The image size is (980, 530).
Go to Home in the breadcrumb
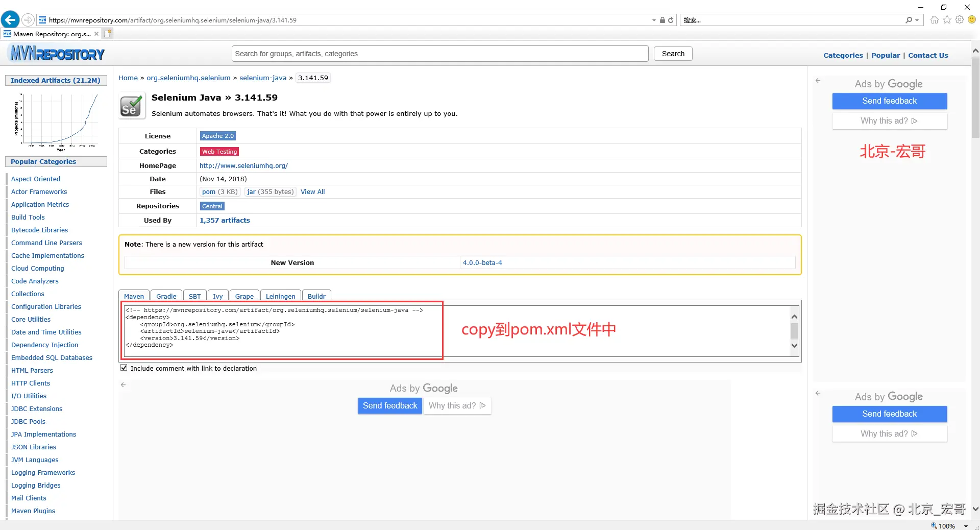pyautogui.click(x=128, y=78)
